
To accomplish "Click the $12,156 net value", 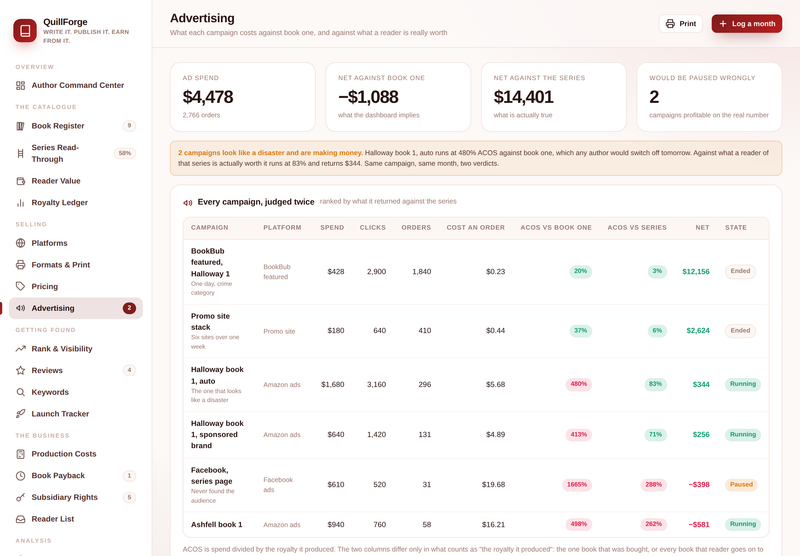I will pos(696,272).
